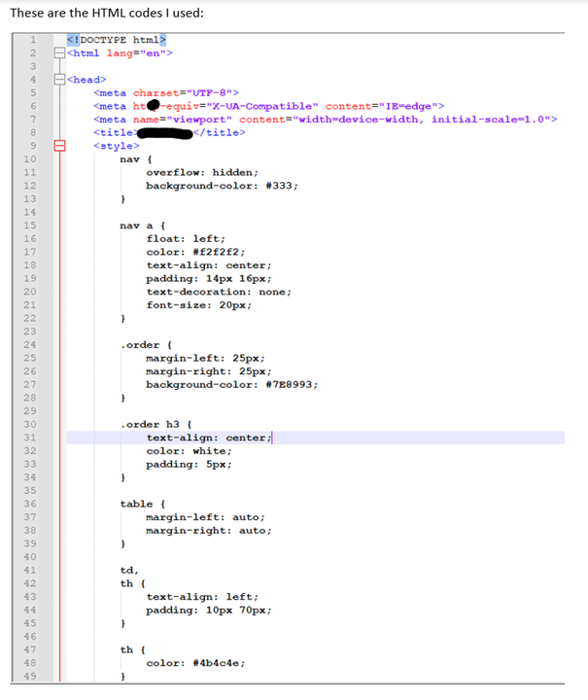Click the nav selector line
588x700 pixels.
point(136,159)
